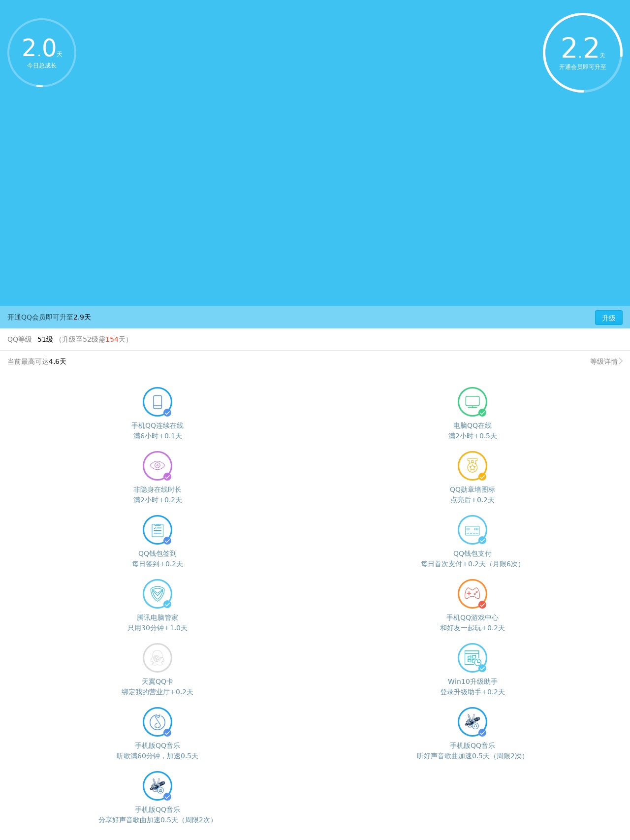Click the text 满6小时+0.1天
This screenshot has height=840, width=630.
click(x=157, y=436)
